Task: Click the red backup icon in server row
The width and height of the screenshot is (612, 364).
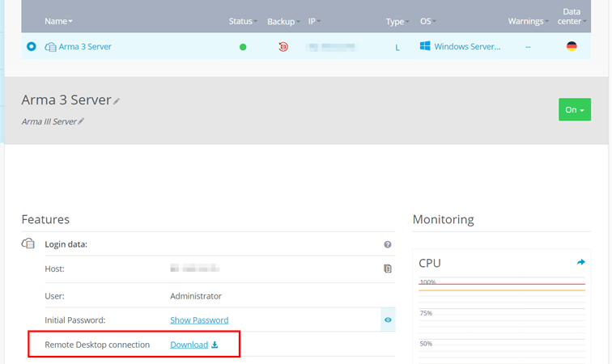Action: (283, 47)
